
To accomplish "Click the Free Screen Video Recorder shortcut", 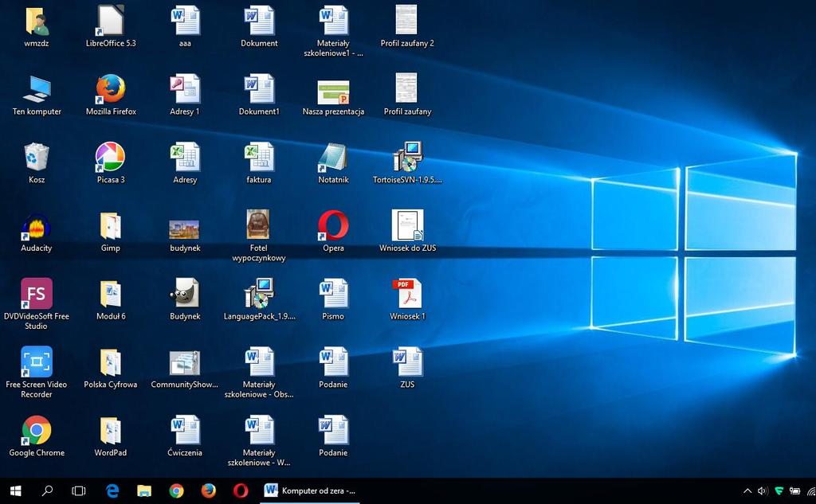I will tap(37, 361).
